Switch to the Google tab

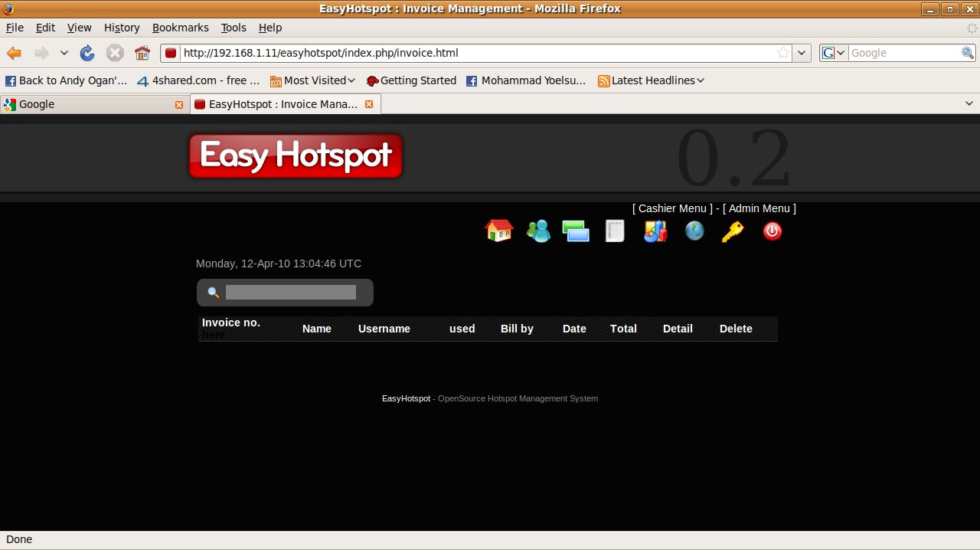pyautogui.click(x=92, y=104)
